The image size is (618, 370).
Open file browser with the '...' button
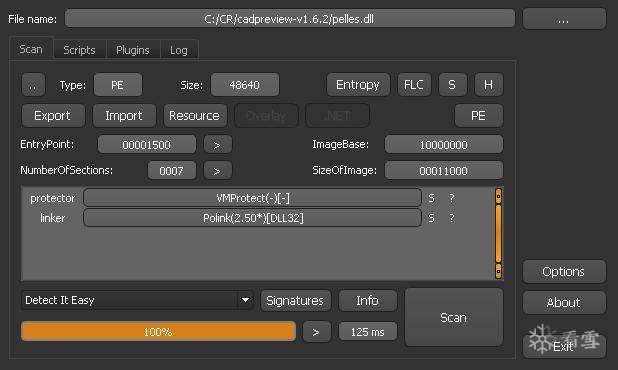[564, 19]
